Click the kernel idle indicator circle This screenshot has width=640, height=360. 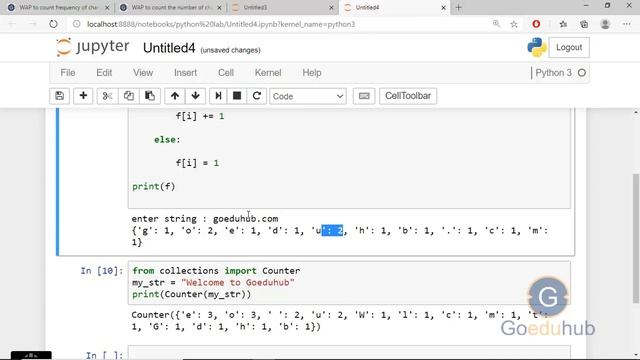(582, 73)
